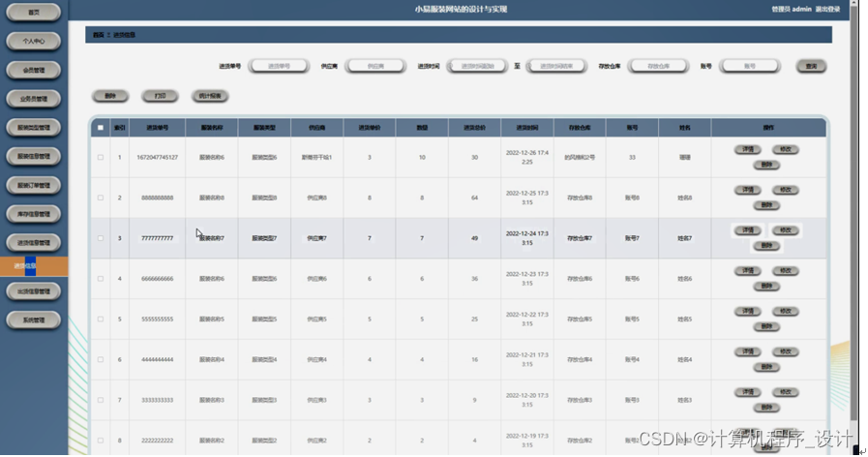868x457 pixels.
Task: Check the row 8 checkbox for 2222222222
Action: [x=101, y=441]
